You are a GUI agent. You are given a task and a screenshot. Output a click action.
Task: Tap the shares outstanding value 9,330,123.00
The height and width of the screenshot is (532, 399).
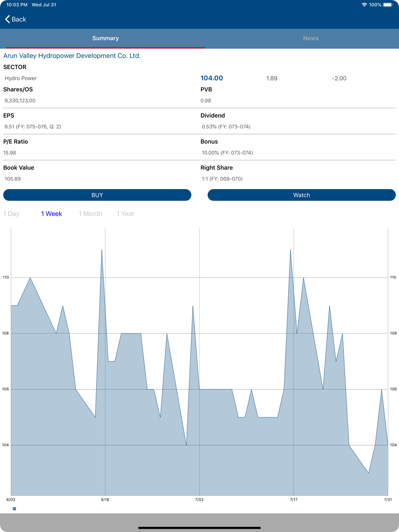click(x=20, y=100)
